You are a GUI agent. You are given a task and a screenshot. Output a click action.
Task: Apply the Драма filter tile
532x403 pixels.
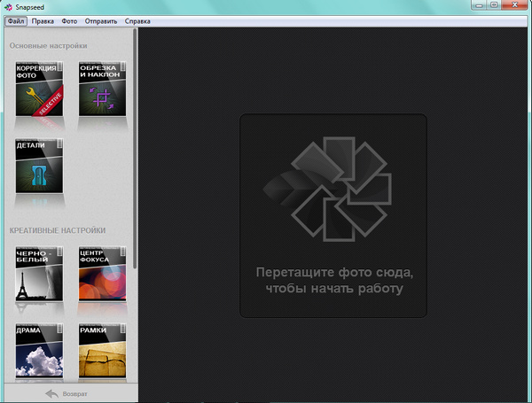click(x=39, y=350)
